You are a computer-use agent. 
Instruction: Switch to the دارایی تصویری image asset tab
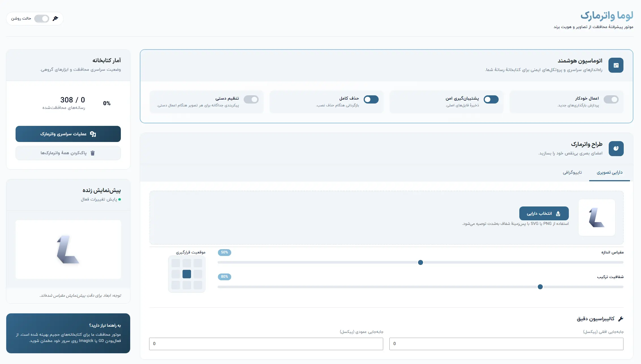(x=610, y=173)
